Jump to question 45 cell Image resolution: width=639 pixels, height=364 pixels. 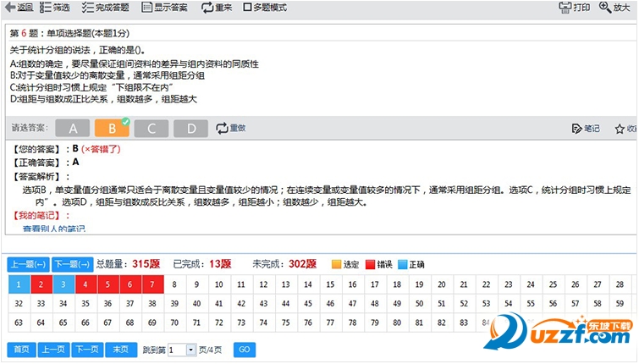308,304
